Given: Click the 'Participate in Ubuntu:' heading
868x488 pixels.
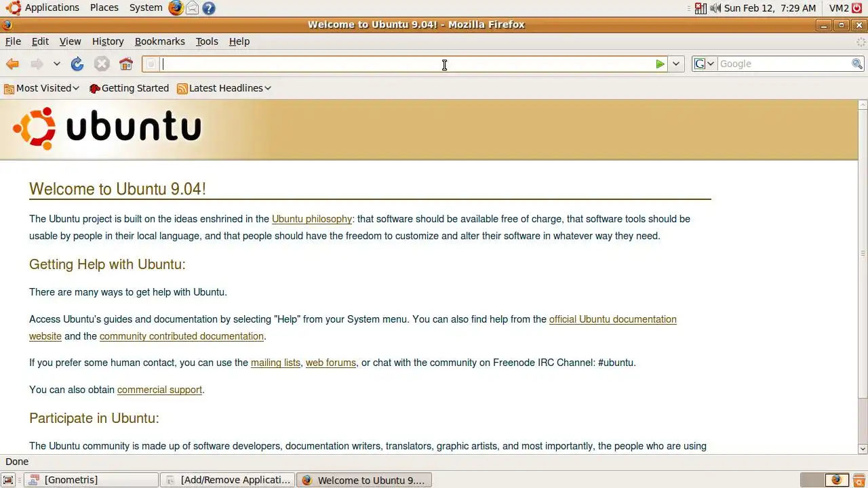Looking at the screenshot, I should pos(94,418).
